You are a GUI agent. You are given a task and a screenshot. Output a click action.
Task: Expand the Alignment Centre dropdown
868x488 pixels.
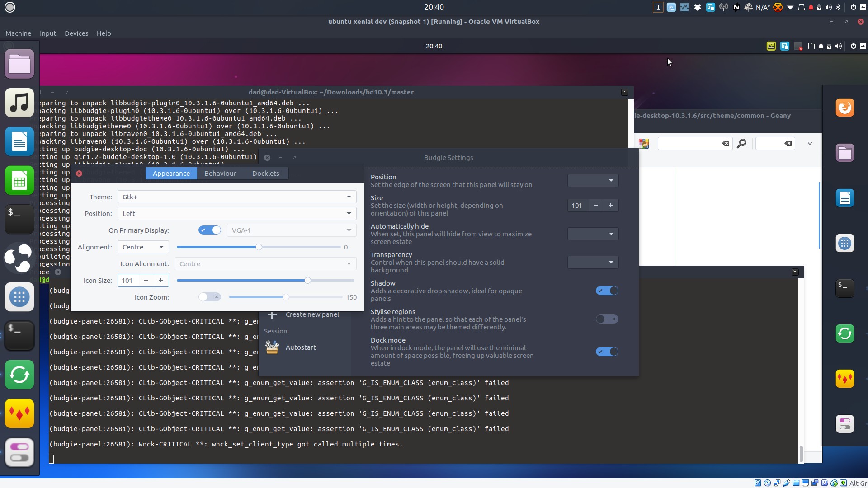point(143,247)
